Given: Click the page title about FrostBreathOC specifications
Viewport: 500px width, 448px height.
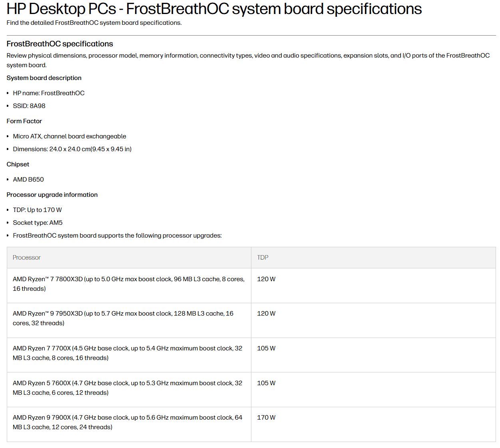Looking at the screenshot, I should pos(213,9).
